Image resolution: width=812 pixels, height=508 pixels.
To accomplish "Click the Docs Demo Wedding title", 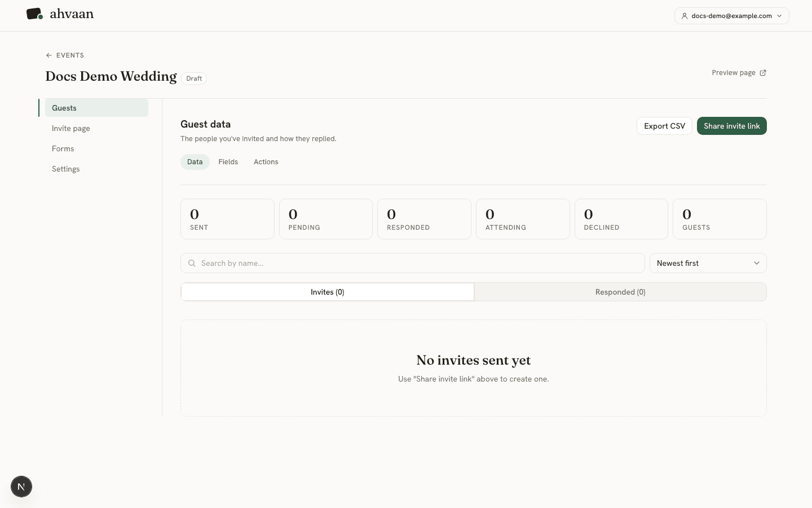I will (111, 76).
